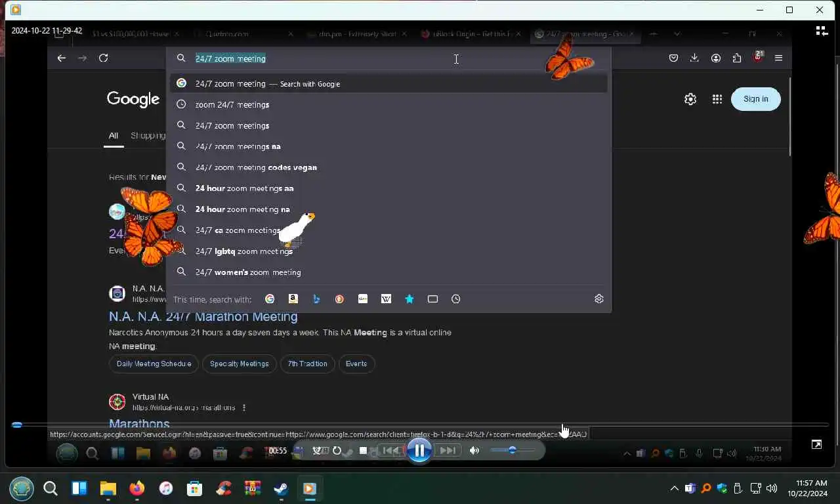The image size is (840, 504).
Task: Stop the video playback
Action: [363, 451]
